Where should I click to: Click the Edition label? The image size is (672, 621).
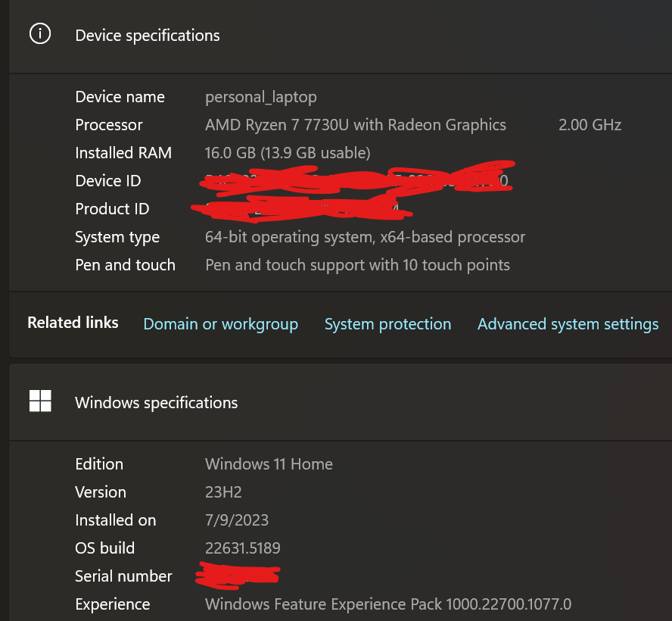99,464
